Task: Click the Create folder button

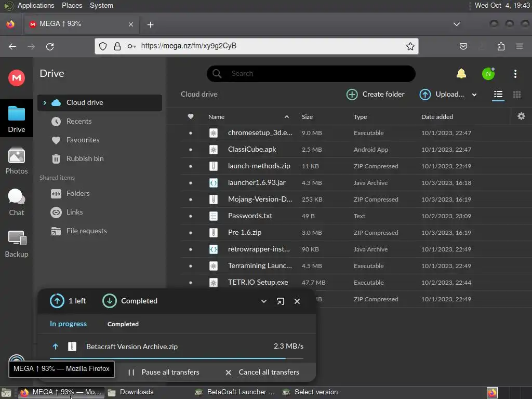Action: tap(375, 95)
